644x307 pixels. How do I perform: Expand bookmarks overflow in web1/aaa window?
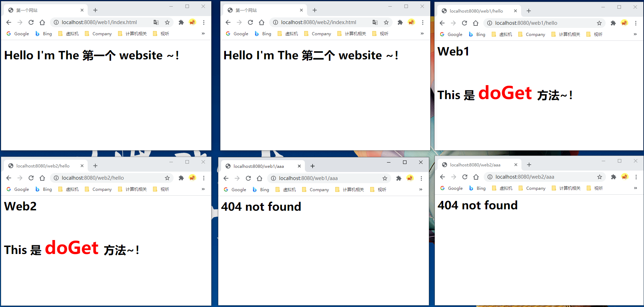(x=421, y=189)
